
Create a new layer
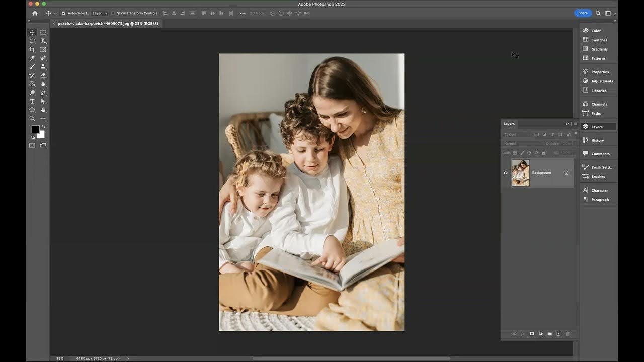558,334
